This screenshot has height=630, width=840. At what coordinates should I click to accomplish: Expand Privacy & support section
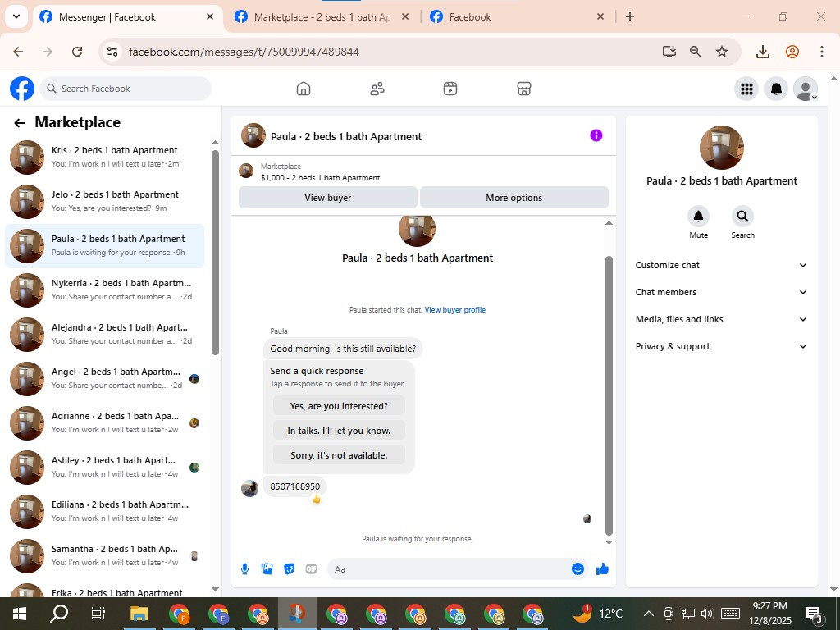(x=721, y=346)
